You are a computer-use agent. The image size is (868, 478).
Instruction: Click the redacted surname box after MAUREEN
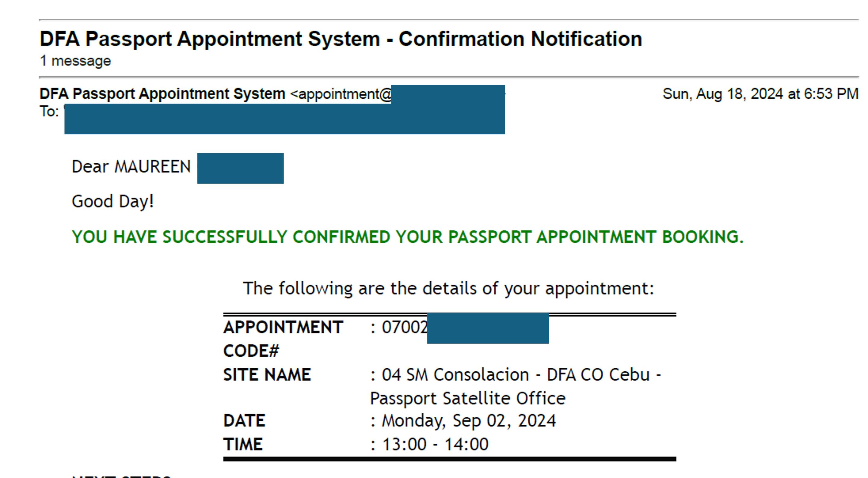click(240, 168)
